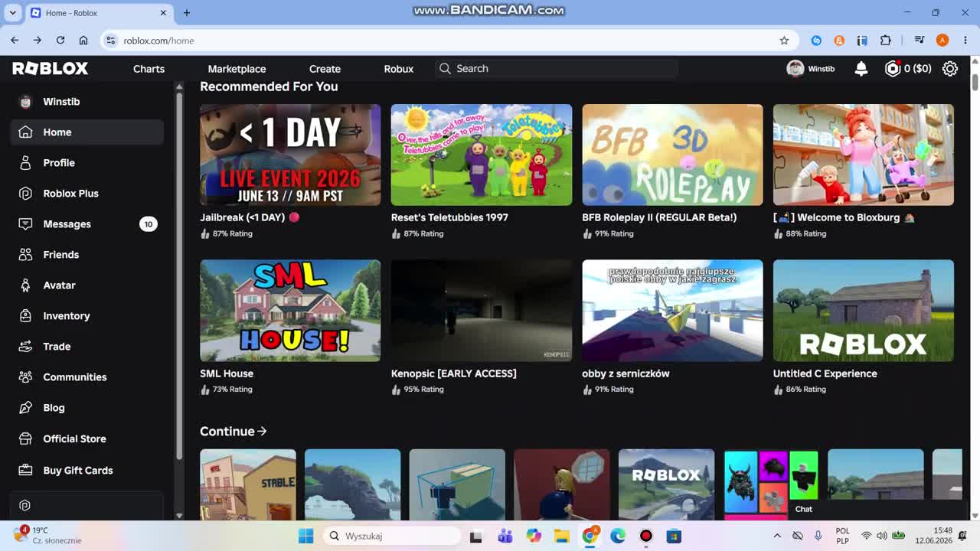Open the Robux tab
This screenshot has width=980, height=551.
pyautogui.click(x=398, y=69)
